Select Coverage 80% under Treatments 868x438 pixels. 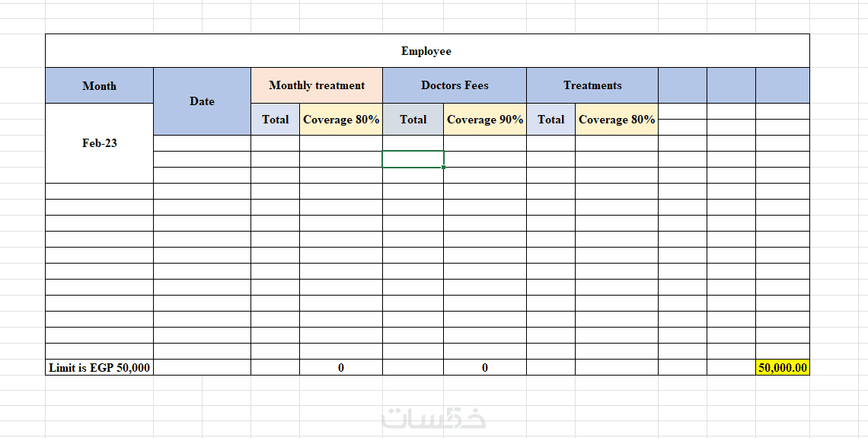(x=617, y=119)
